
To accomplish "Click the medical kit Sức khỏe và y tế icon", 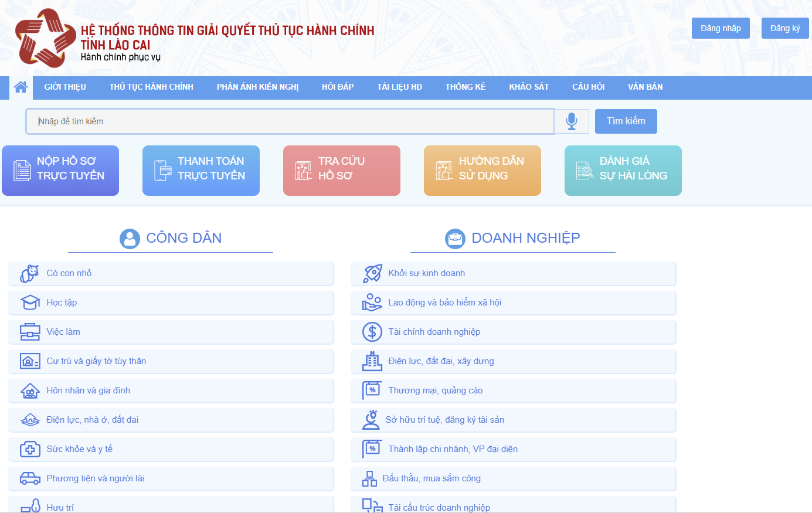I will pyautogui.click(x=30, y=449).
